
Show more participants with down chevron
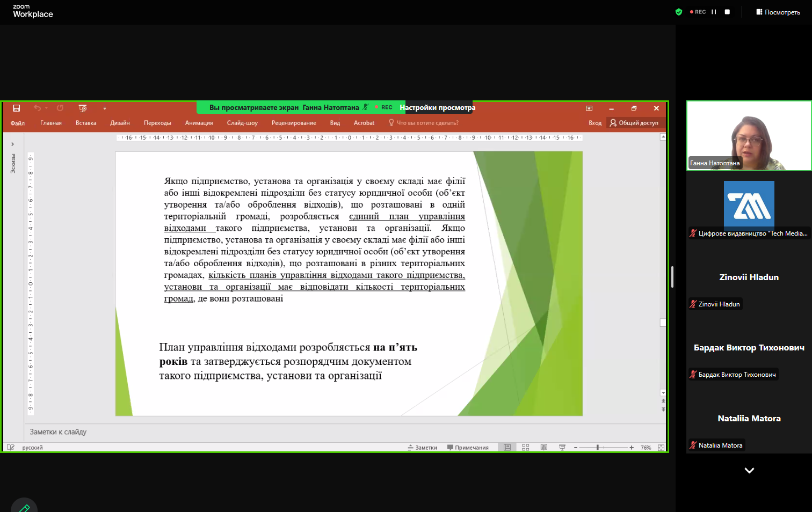click(x=749, y=471)
